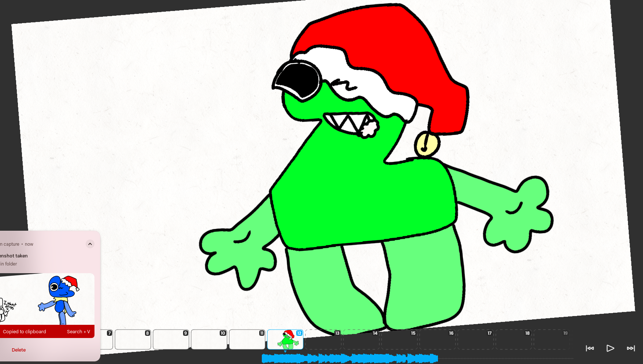Select frame 10 in the timeline
This screenshot has height=364, width=643.
(209, 339)
